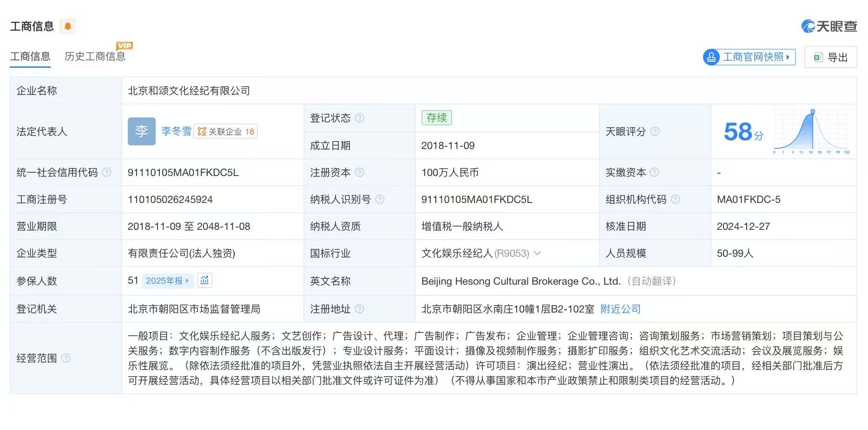Click the 李 avatar thumbnail
The width and height of the screenshot is (868, 430).
[142, 131]
